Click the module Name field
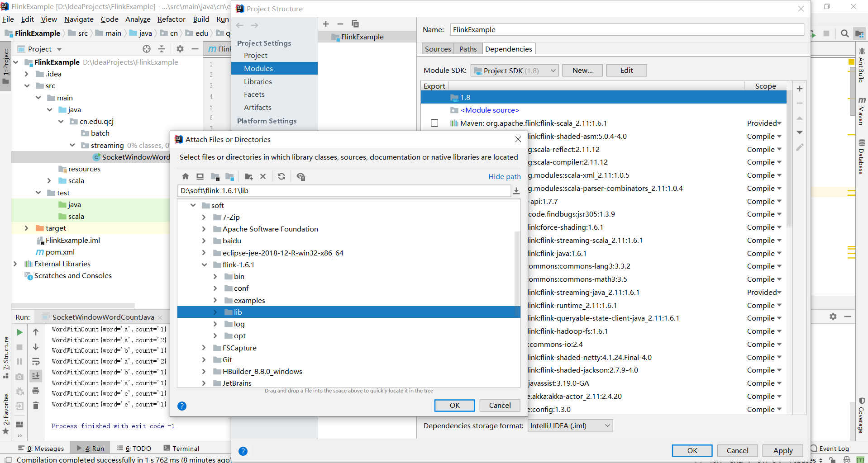868x463 pixels. click(627, 30)
